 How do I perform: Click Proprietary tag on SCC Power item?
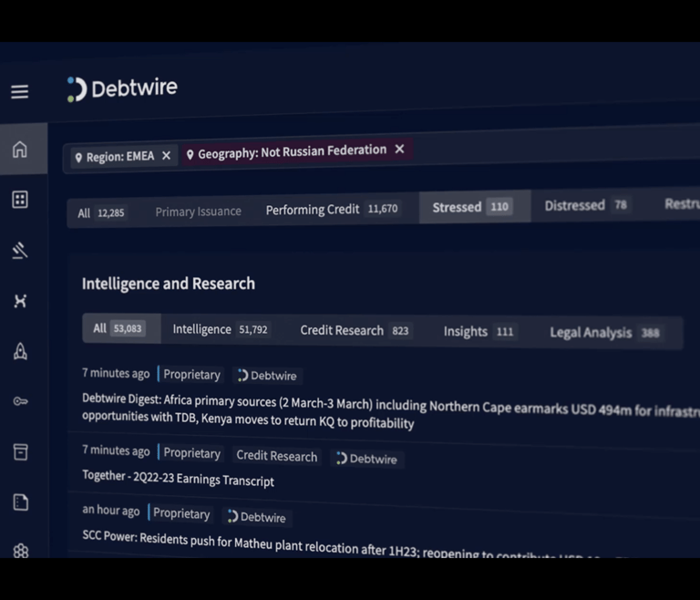(x=181, y=513)
